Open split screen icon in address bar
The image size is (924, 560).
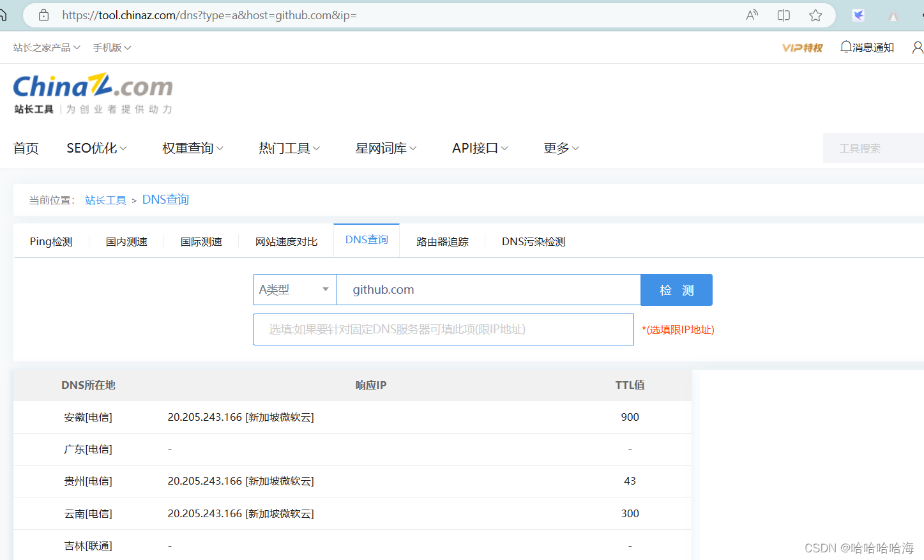pos(784,15)
